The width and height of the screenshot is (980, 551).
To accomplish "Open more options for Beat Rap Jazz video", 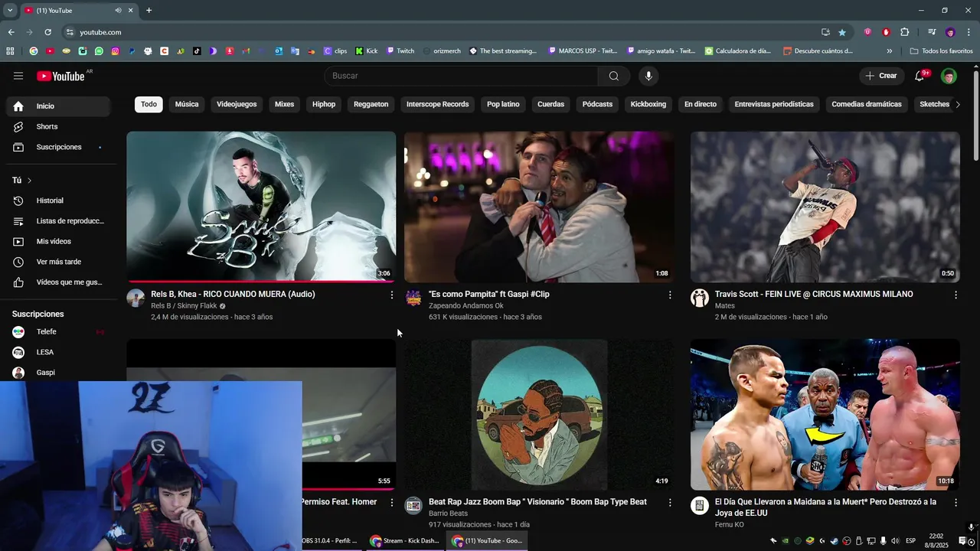I will point(670,503).
